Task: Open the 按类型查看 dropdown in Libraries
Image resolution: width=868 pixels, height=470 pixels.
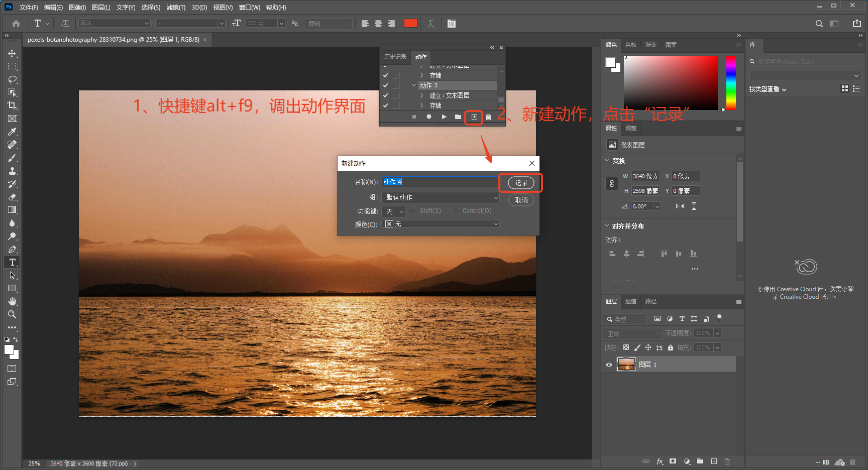Action: pos(768,89)
